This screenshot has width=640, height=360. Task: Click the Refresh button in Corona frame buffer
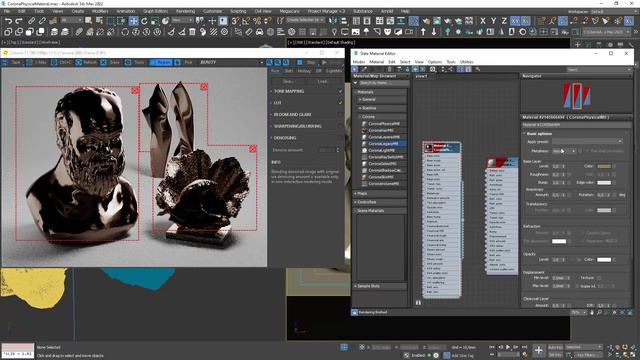pyautogui.click(x=86, y=62)
